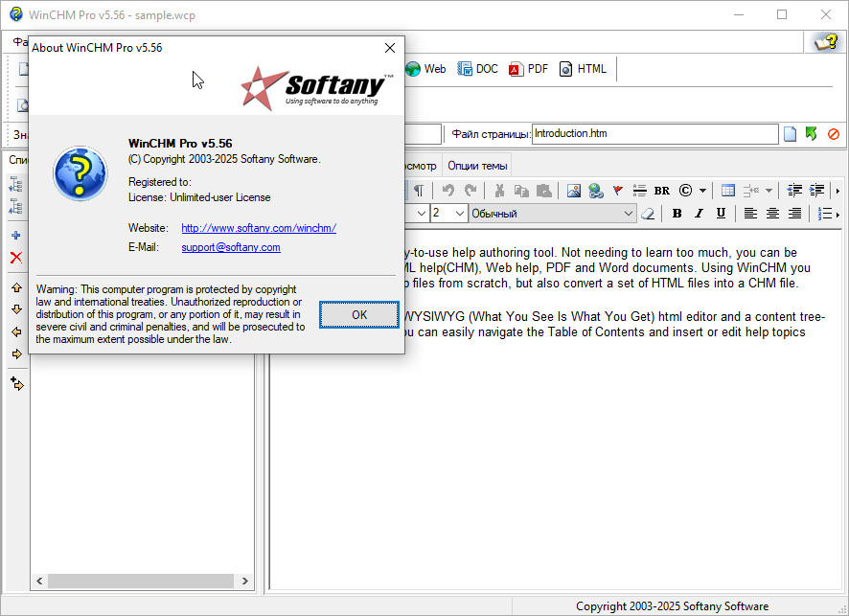This screenshot has height=616, width=849.
Task: Toggle bold formatting
Action: coord(677,214)
